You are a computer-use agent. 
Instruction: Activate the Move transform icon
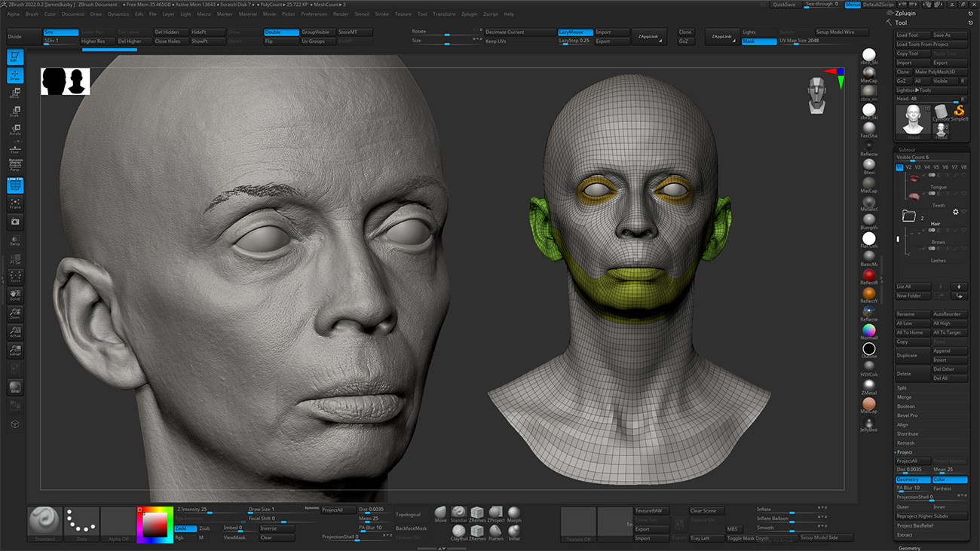click(15, 93)
